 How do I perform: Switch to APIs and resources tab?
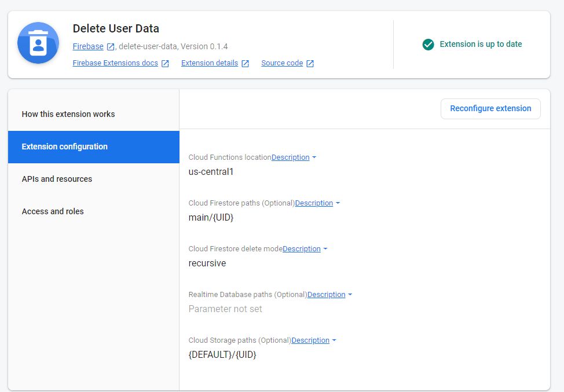coord(94,179)
